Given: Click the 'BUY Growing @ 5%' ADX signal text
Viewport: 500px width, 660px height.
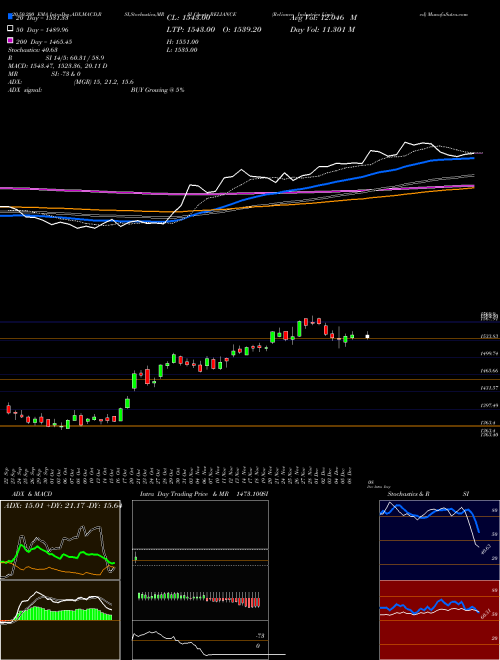Looking at the screenshot, I should (157, 90).
